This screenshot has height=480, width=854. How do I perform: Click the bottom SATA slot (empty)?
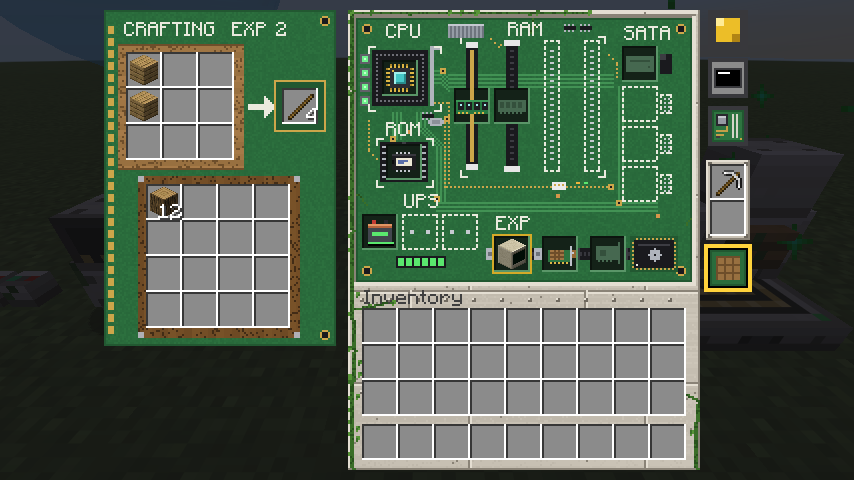(x=640, y=184)
